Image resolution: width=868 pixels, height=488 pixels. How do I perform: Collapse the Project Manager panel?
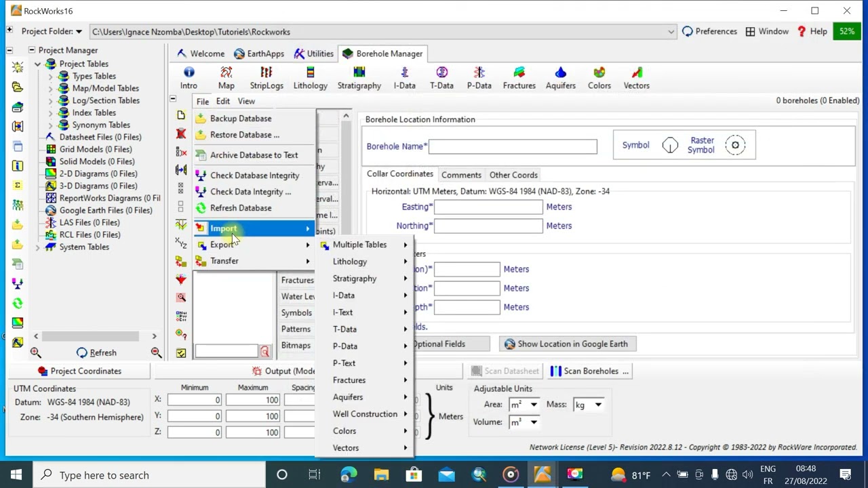point(31,50)
